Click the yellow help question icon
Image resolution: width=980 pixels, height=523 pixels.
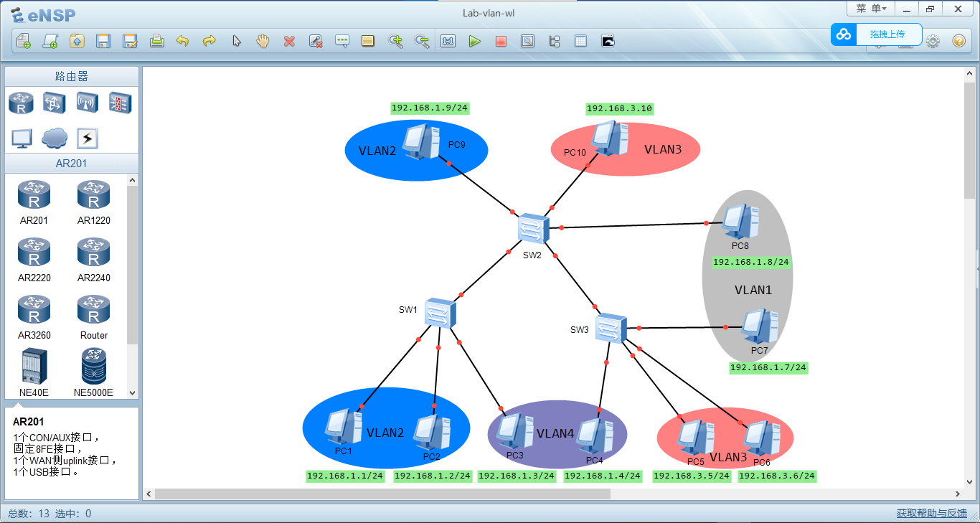[x=959, y=41]
